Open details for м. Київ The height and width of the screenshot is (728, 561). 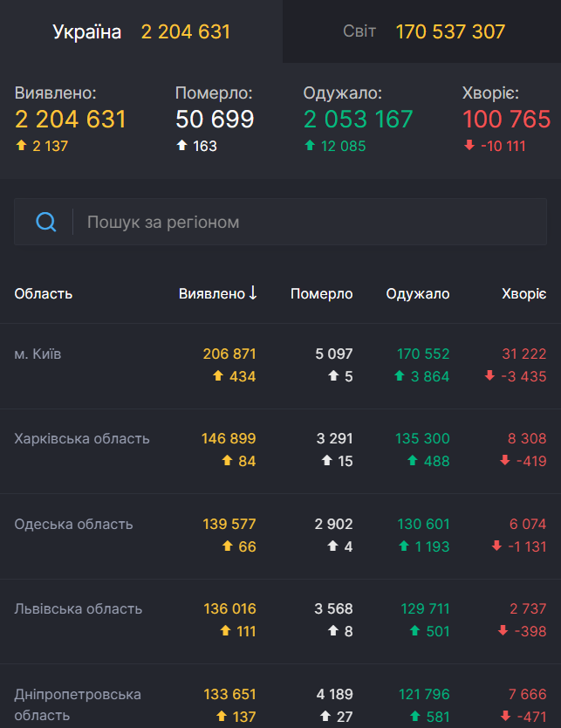pos(39,354)
